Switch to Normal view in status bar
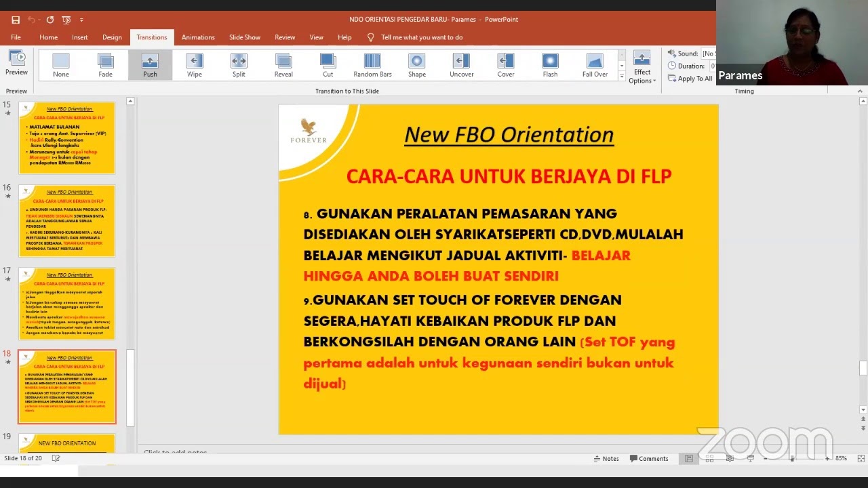The image size is (868, 488). 689,459
